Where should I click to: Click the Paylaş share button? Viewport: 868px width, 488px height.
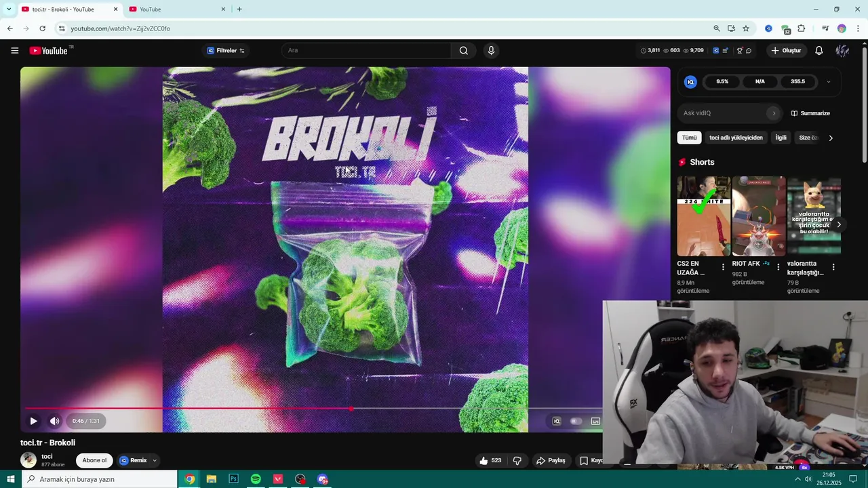pos(551,461)
